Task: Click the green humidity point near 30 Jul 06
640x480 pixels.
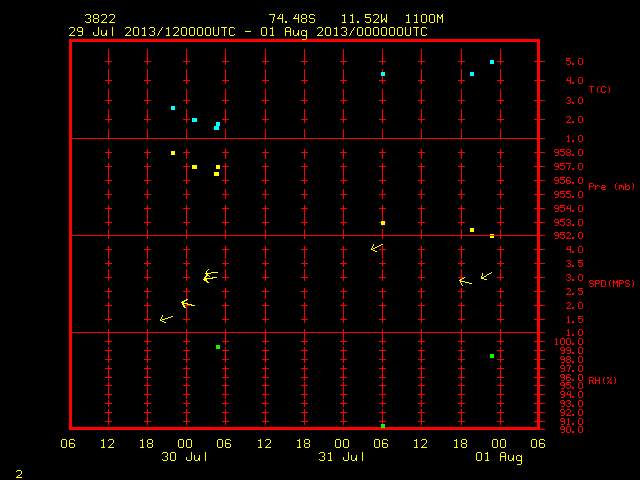Action: tap(218, 347)
